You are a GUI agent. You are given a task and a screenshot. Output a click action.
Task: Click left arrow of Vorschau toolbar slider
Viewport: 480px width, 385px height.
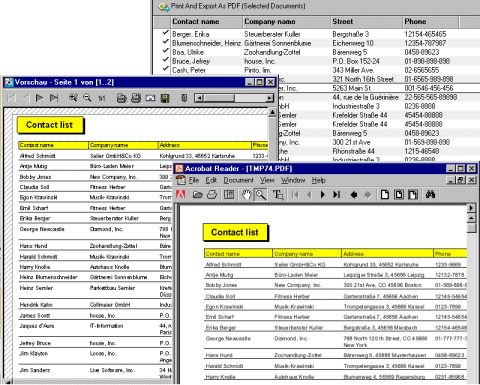coord(199,98)
